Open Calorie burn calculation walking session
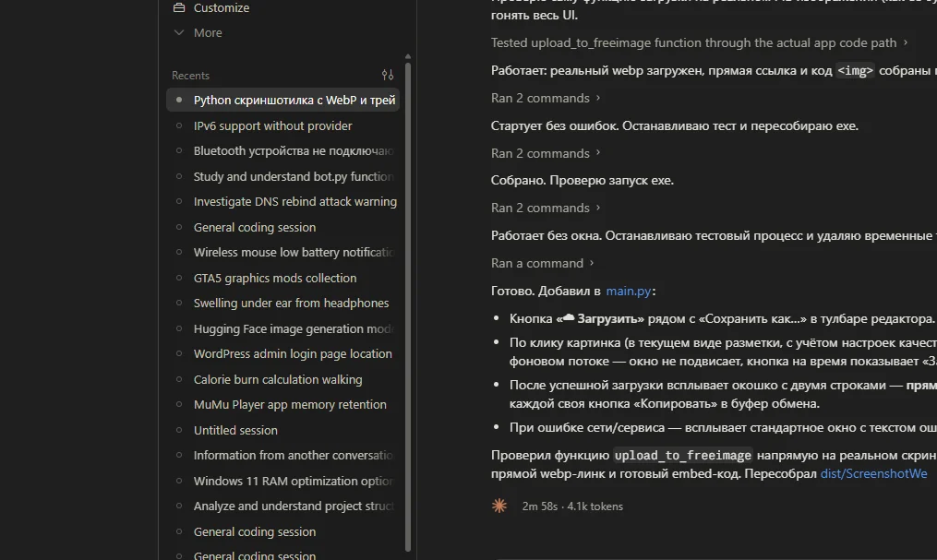Image resolution: width=937 pixels, height=560 pixels. [282, 379]
